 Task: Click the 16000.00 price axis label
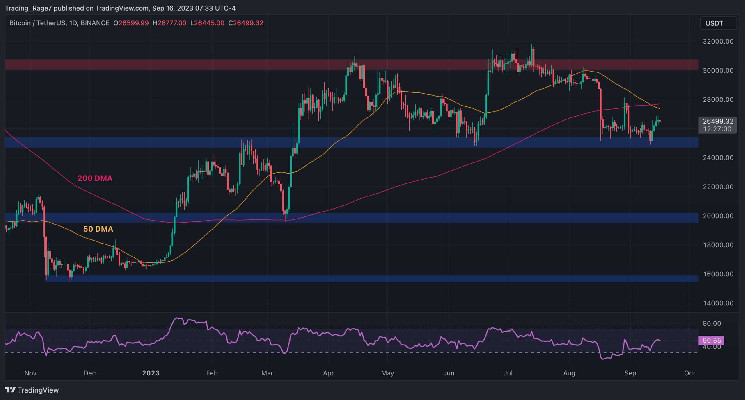coord(717,274)
